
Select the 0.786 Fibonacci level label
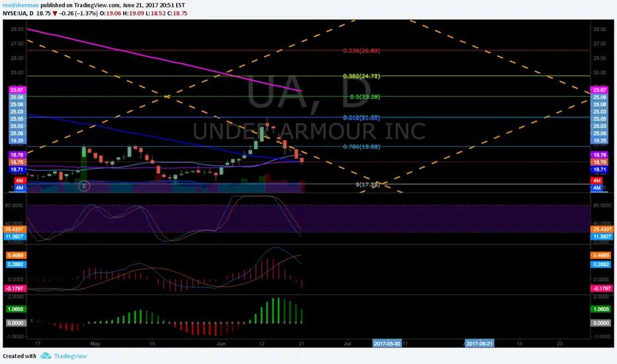[x=361, y=147]
